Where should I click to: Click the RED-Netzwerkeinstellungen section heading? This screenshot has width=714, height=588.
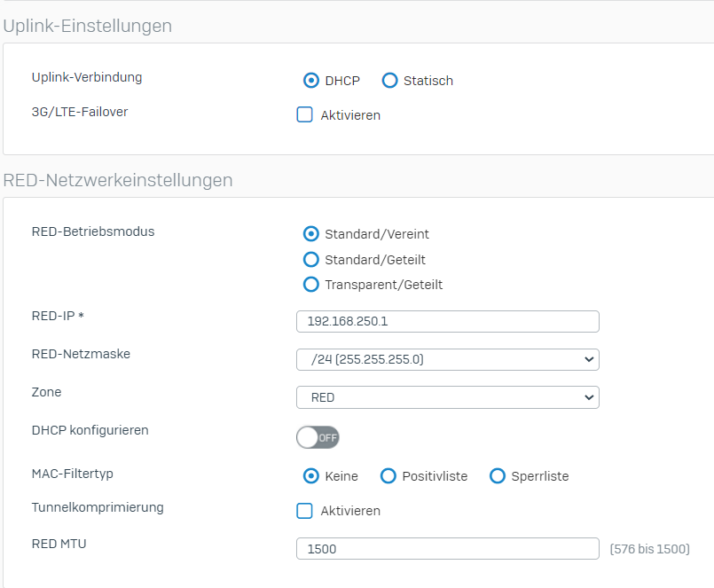click(118, 180)
